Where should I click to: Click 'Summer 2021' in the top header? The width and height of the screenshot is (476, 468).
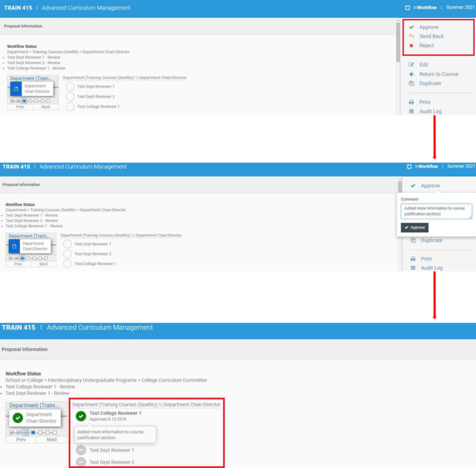pos(460,8)
